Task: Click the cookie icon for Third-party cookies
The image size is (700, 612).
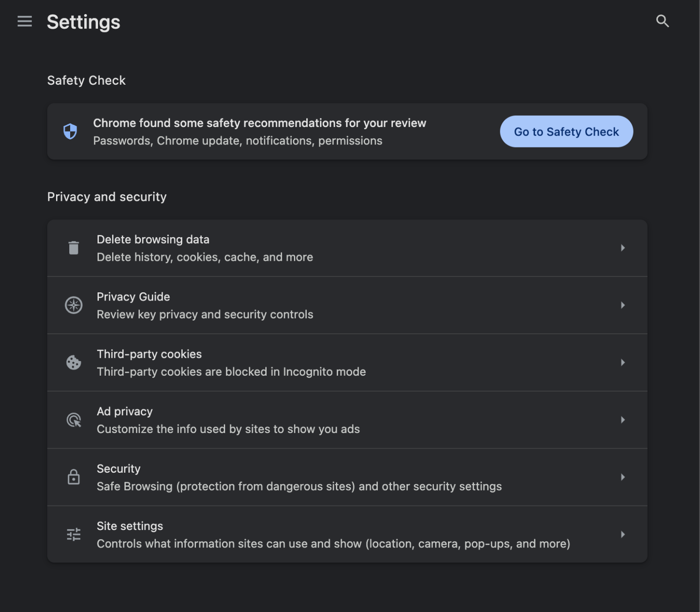Action: coord(73,362)
